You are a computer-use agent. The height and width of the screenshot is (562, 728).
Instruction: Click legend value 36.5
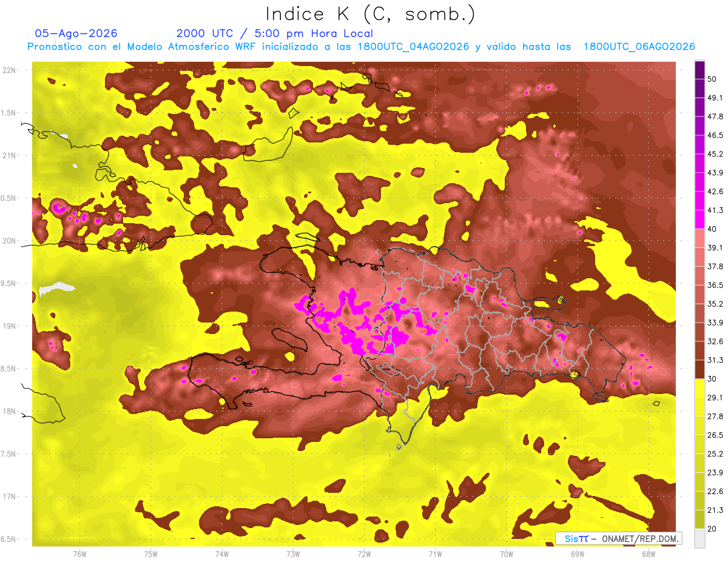[x=715, y=285]
